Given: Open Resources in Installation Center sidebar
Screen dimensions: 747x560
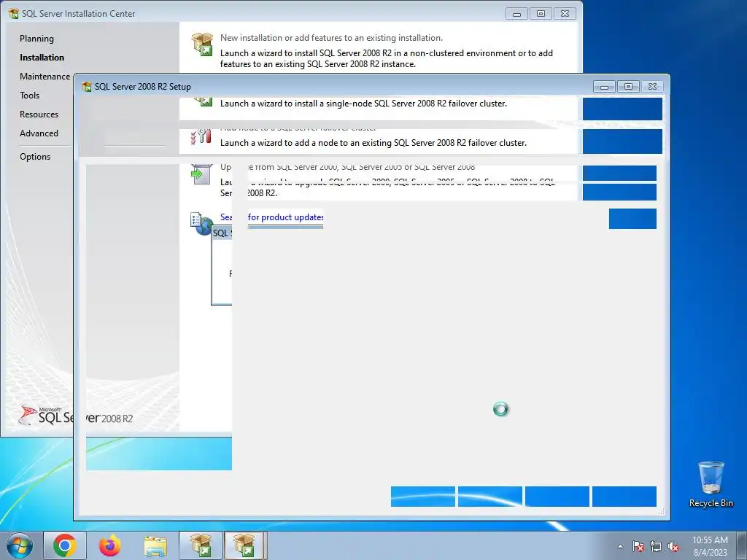Looking at the screenshot, I should (x=39, y=114).
